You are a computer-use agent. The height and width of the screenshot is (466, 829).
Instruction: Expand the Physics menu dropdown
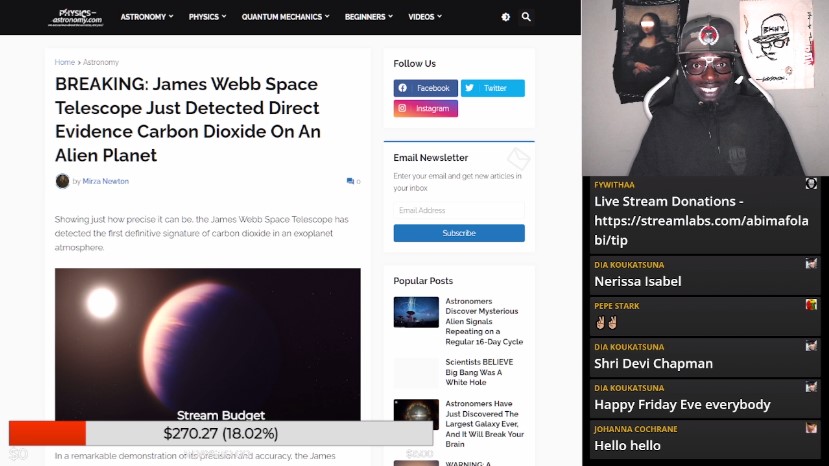pyautogui.click(x=207, y=17)
